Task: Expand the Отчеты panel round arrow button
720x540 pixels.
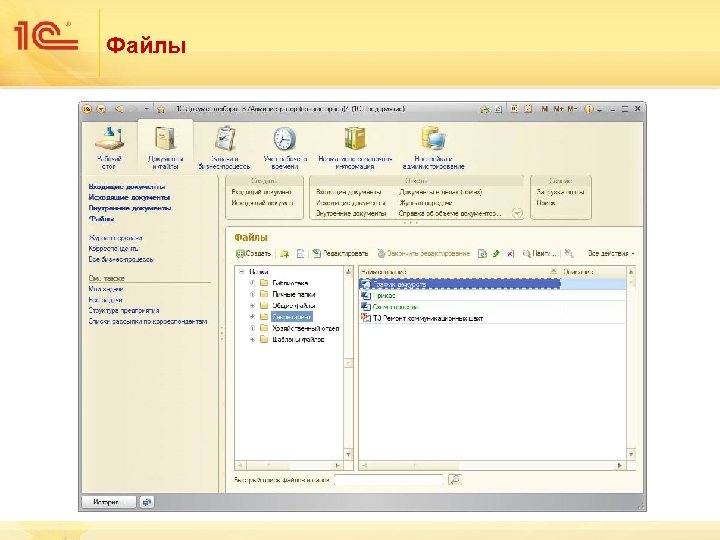Action: pyautogui.click(x=518, y=214)
